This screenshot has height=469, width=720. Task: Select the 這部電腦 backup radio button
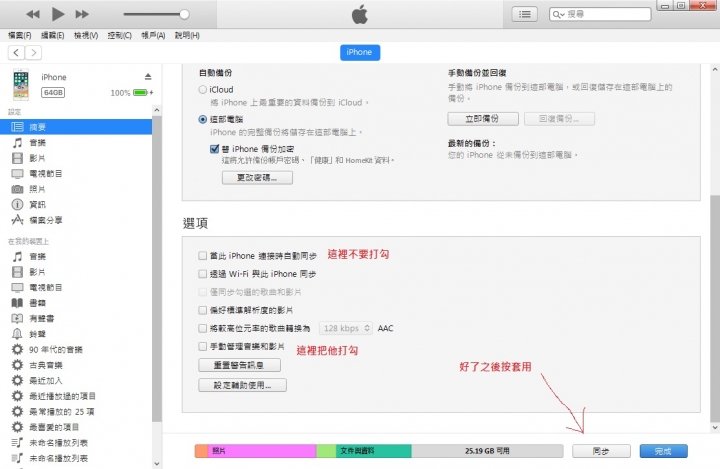pyautogui.click(x=202, y=119)
